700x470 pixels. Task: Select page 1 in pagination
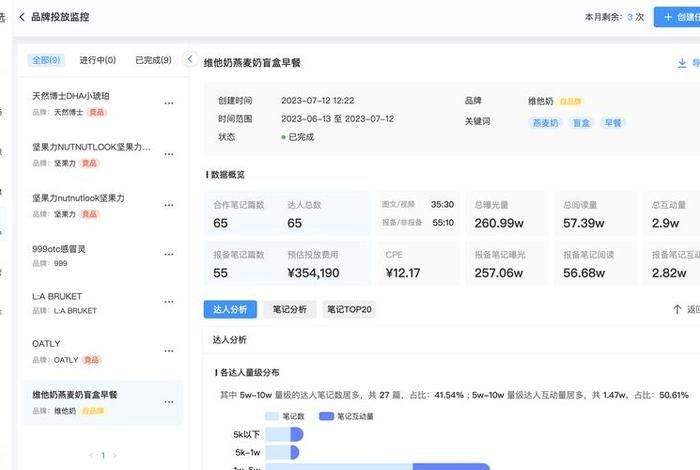103,455
